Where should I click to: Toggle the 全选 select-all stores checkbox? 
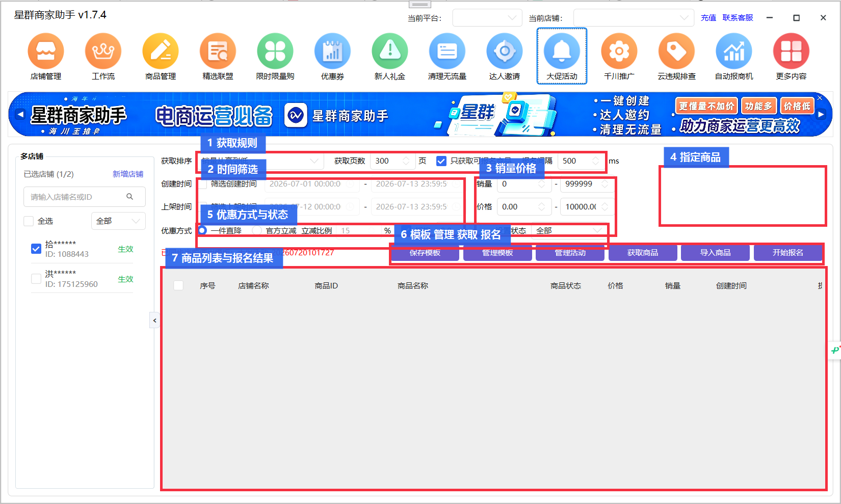29,221
